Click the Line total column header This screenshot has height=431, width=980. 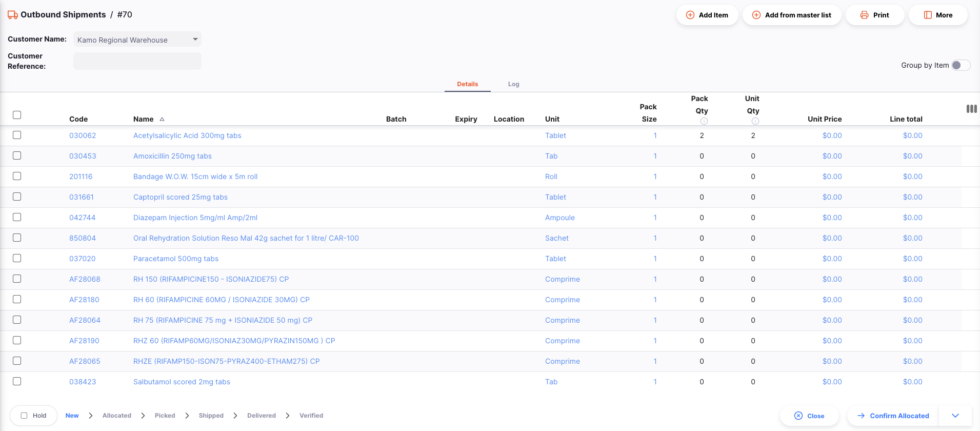(x=906, y=119)
